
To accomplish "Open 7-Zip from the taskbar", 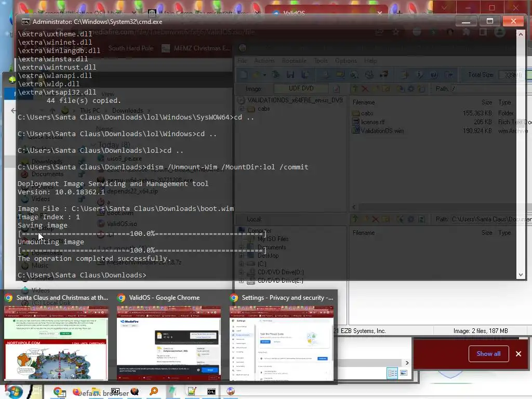I will click(x=116, y=392).
